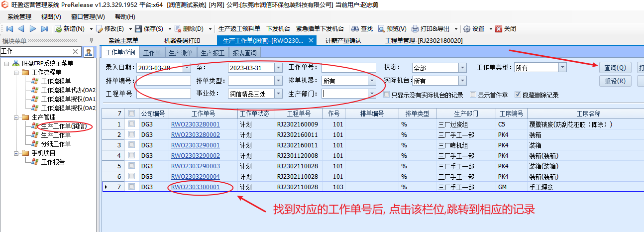Uncheck 隐藏删除记录 checkbox
Viewport: 644px width, 232px height.
(518, 95)
